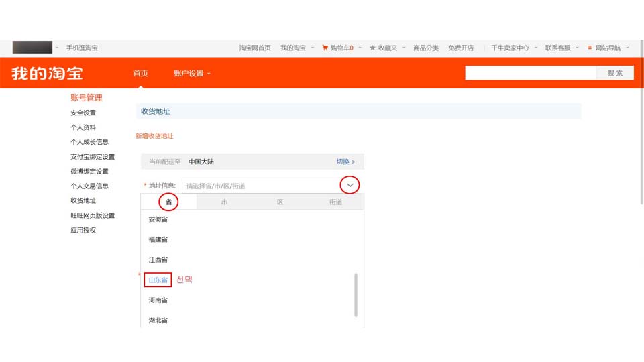The height and width of the screenshot is (362, 644).
Task: Open the 账户设置 dropdown menu
Action: tap(192, 74)
